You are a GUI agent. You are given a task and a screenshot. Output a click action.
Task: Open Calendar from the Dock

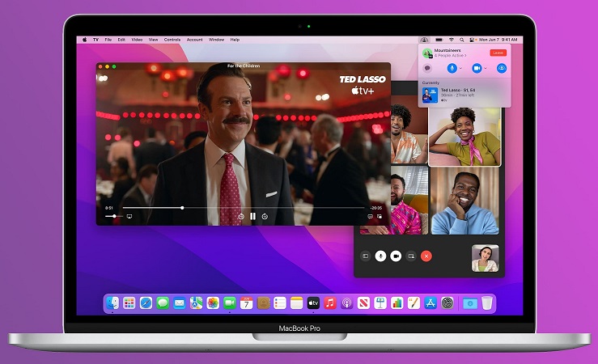pyautogui.click(x=246, y=303)
